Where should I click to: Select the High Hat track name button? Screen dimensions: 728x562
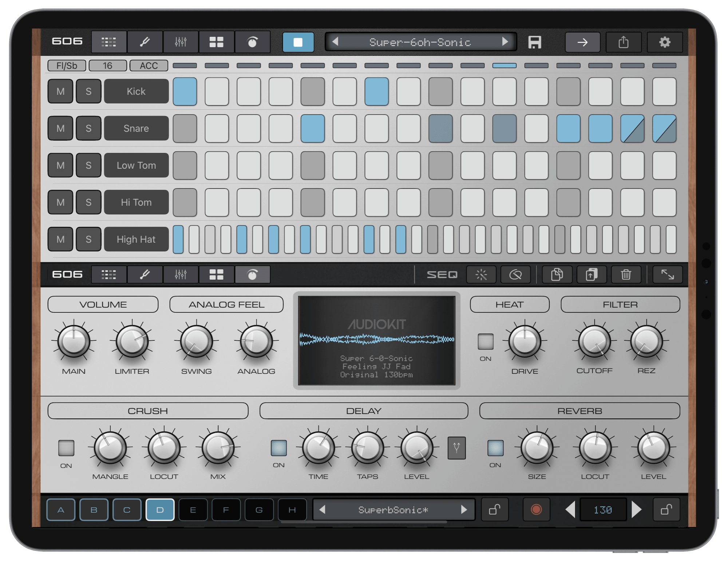(x=136, y=239)
